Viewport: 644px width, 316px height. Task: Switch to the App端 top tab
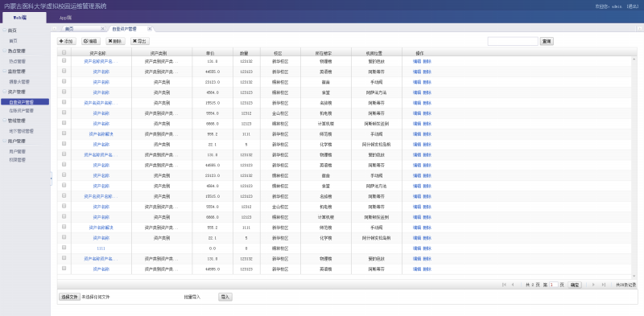point(66,18)
